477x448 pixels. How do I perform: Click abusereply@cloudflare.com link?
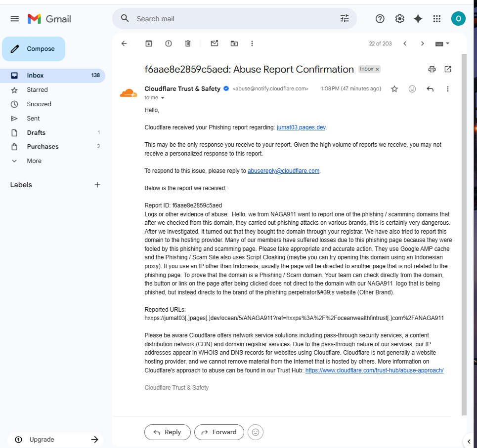pyautogui.click(x=283, y=171)
